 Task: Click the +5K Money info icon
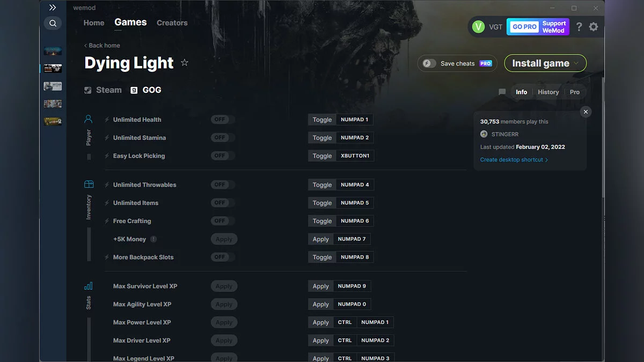(153, 239)
